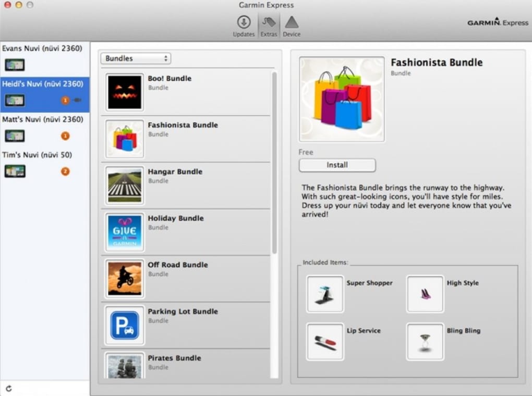Viewport: 532px width, 396px height.
Task: Click the High Style heels icon
Action: [425, 294]
